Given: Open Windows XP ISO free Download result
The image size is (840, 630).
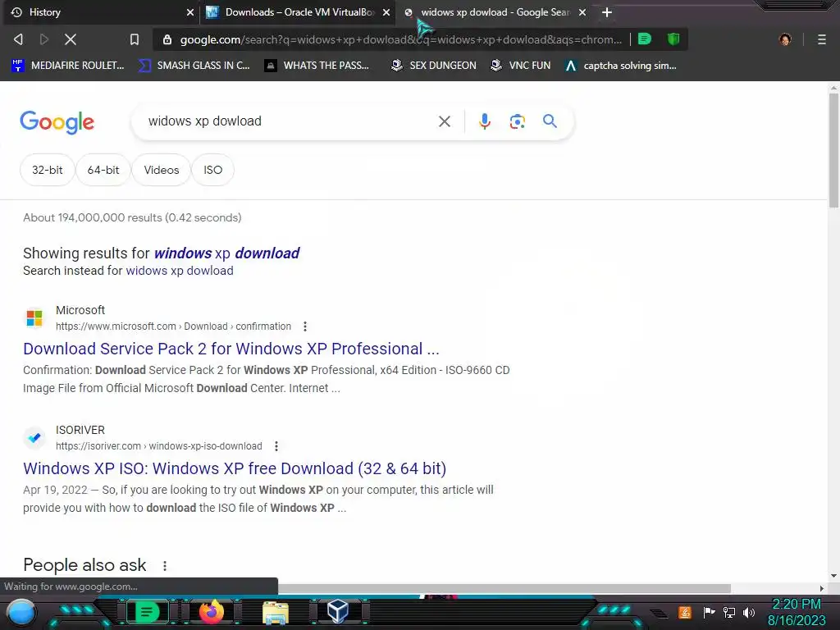Looking at the screenshot, I should 235,468.
